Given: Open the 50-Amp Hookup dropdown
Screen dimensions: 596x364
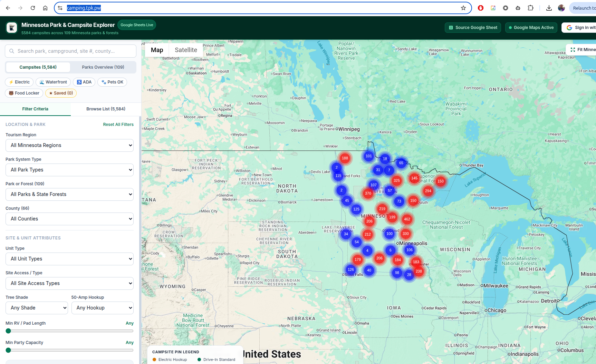Looking at the screenshot, I should 103,308.
